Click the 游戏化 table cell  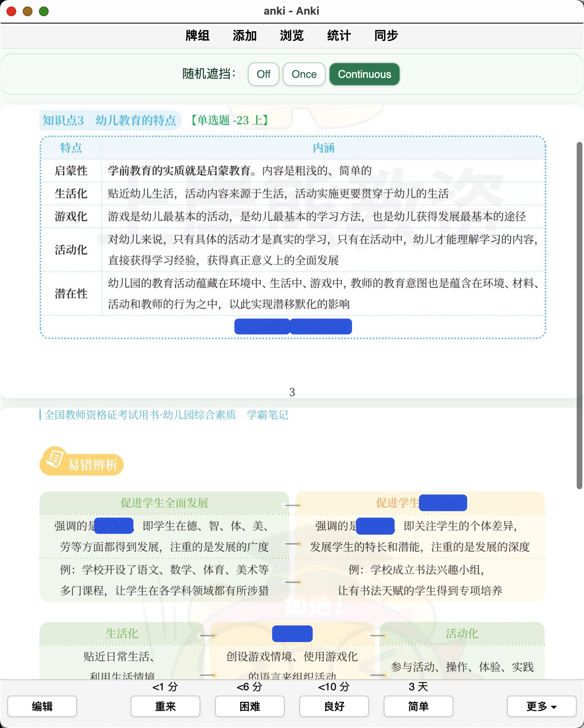tap(71, 216)
